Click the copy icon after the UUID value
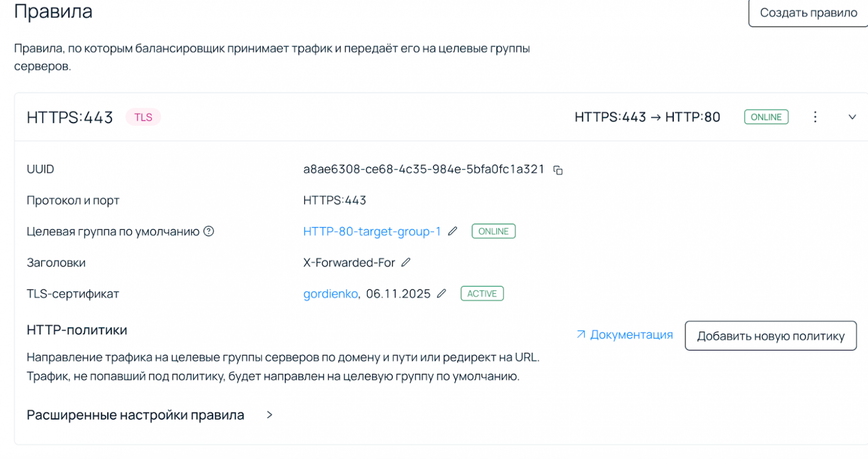 point(558,170)
